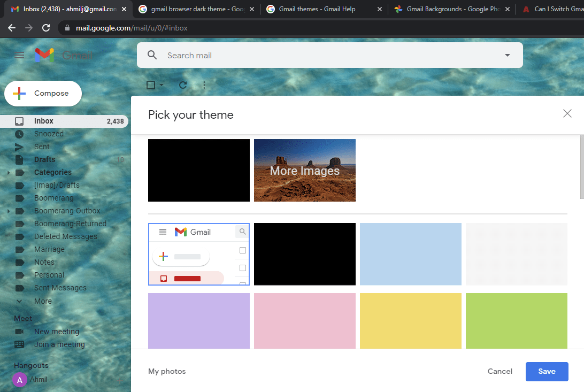The width and height of the screenshot is (584, 392).
Task: Click the Snoozed clock icon
Action: pyautogui.click(x=19, y=134)
